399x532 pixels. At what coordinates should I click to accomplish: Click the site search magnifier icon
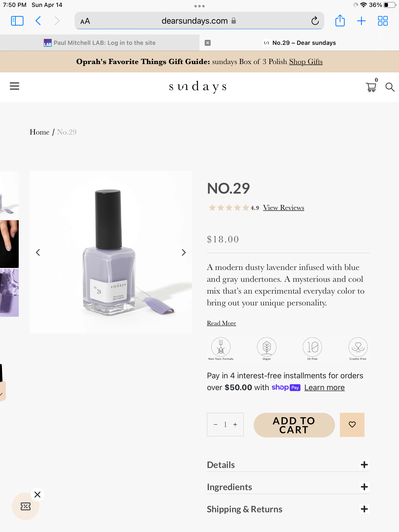pos(390,87)
